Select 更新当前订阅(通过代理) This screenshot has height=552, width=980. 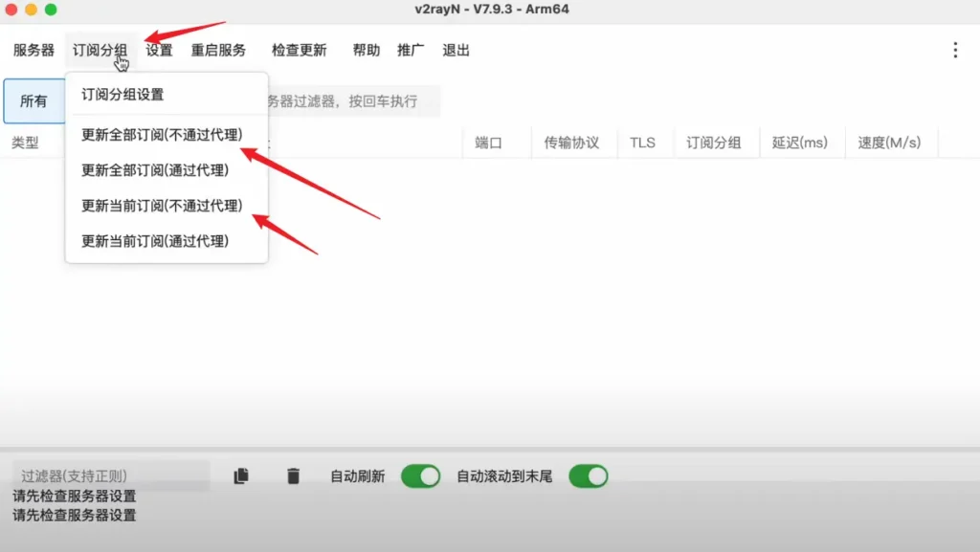pyautogui.click(x=154, y=241)
